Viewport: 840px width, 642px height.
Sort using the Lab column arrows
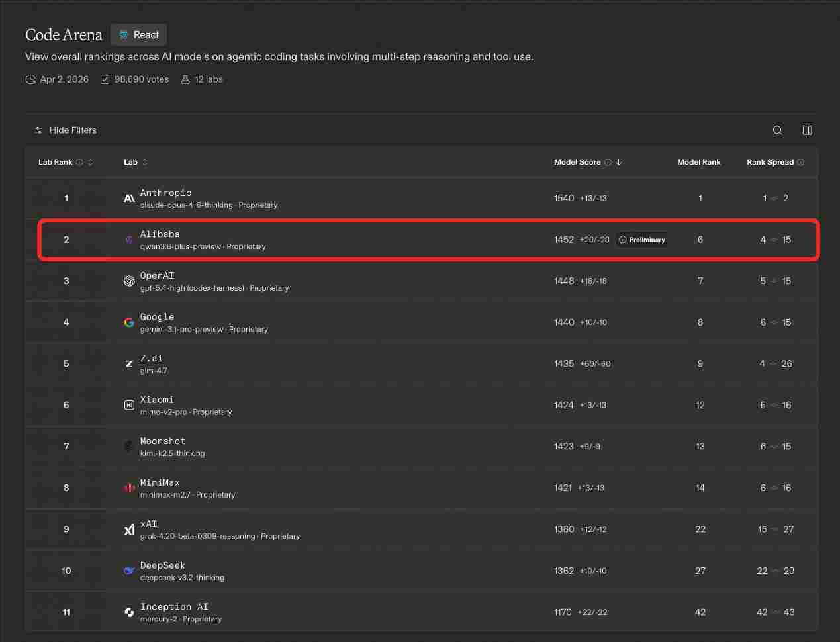coord(145,162)
